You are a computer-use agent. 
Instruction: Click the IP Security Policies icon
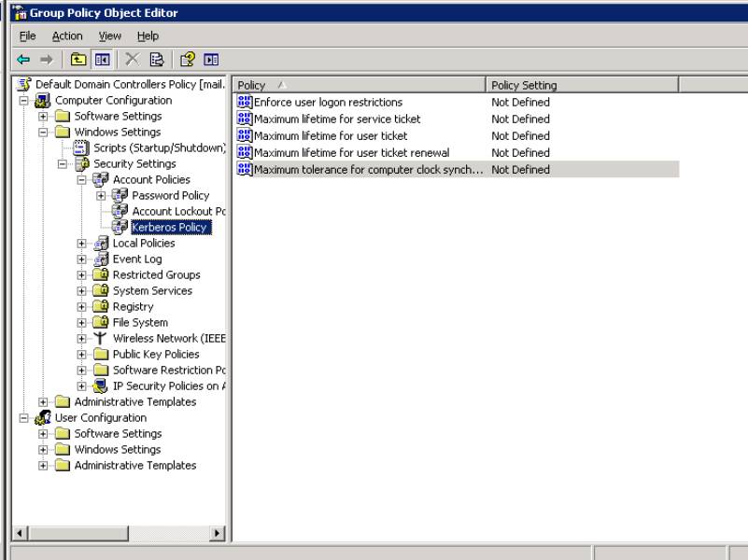click(x=100, y=386)
